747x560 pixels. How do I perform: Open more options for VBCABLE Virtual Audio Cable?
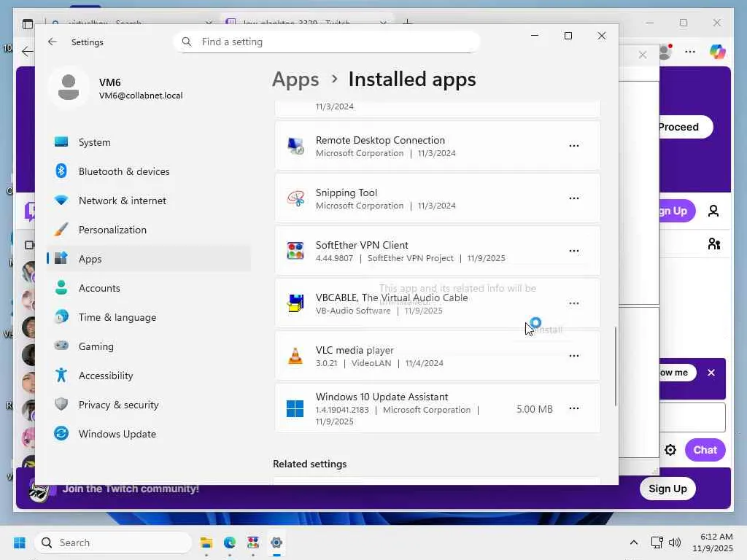click(x=573, y=303)
